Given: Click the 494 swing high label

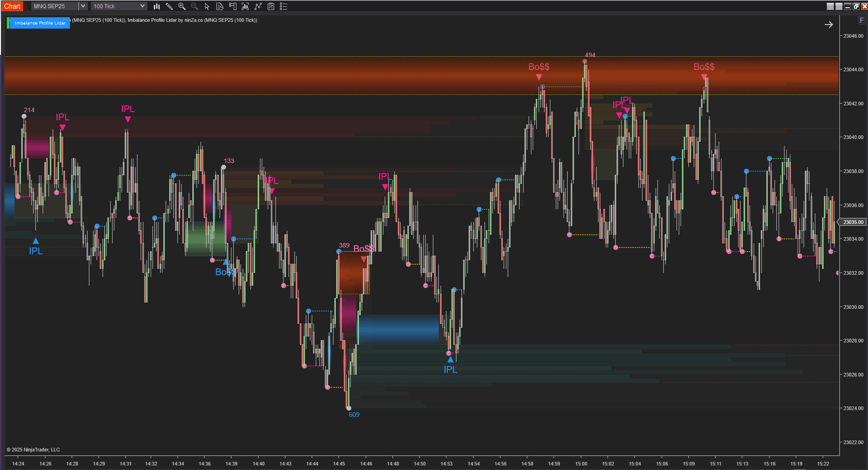Looking at the screenshot, I should pos(590,55).
